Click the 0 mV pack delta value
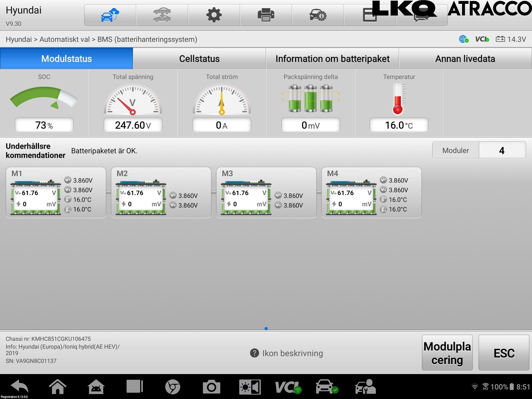The width and height of the screenshot is (532, 399). [x=311, y=125]
